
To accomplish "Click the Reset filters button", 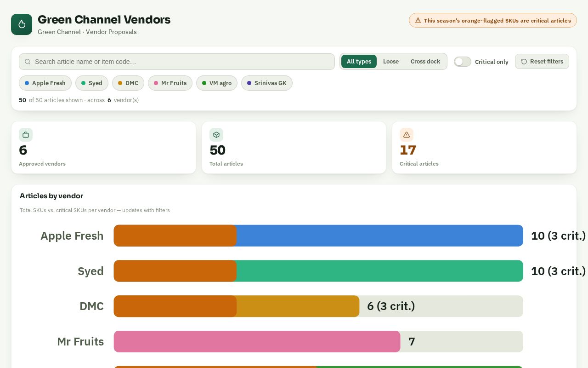I will (x=542, y=62).
